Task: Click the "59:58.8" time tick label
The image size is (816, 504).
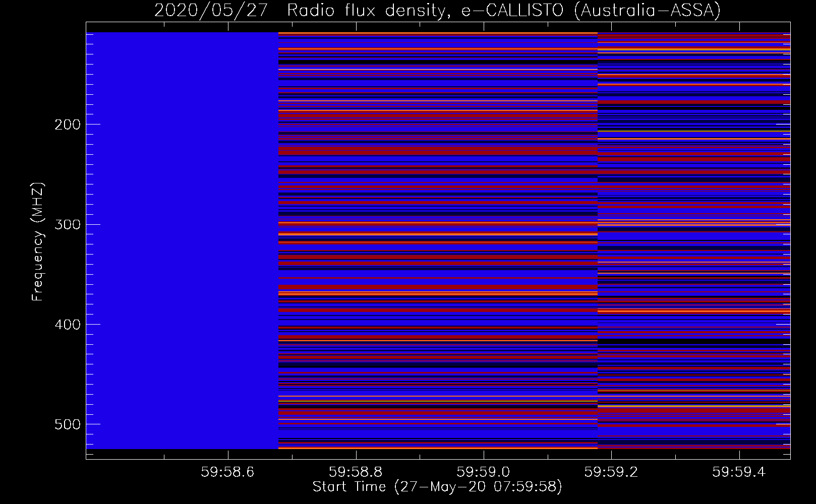Action: click(x=356, y=472)
